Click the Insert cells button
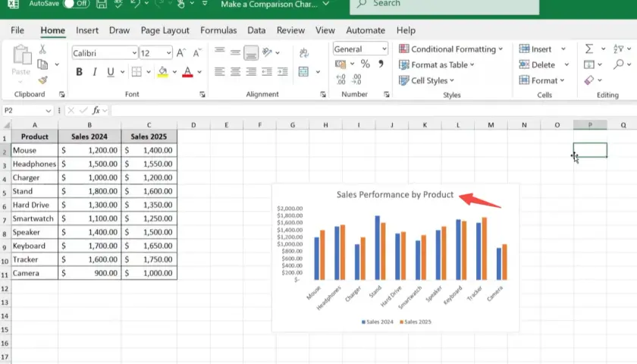This screenshot has width=637, height=364. [536, 49]
